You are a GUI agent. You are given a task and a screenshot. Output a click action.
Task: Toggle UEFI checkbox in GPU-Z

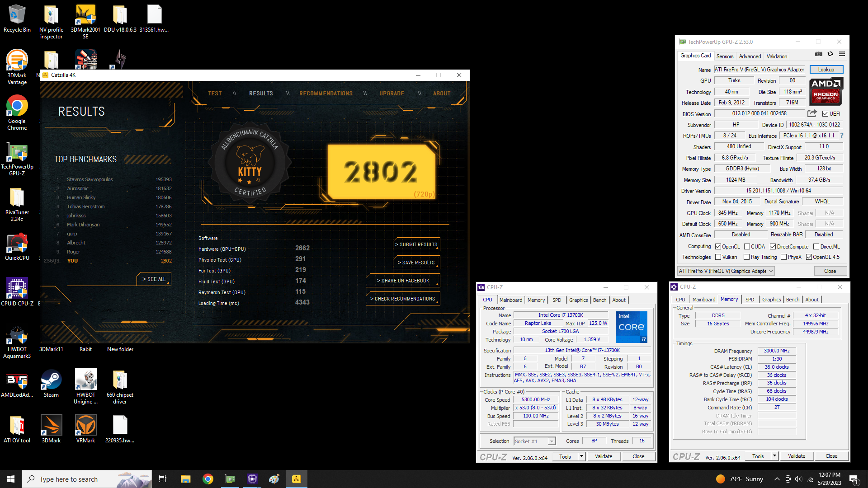(825, 114)
